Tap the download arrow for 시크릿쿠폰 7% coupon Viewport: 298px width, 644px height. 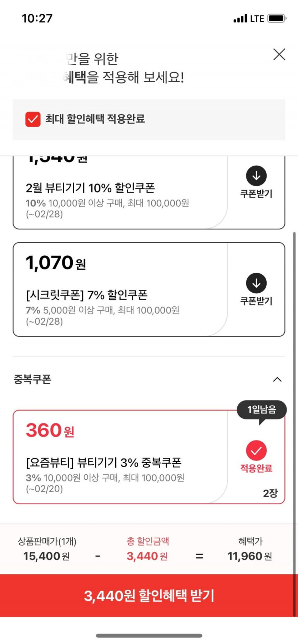(x=256, y=283)
